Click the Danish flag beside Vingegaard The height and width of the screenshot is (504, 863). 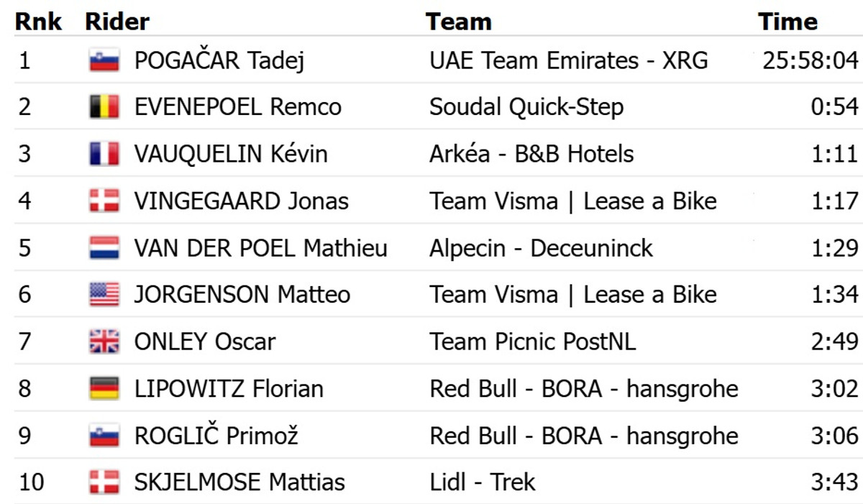point(104,201)
